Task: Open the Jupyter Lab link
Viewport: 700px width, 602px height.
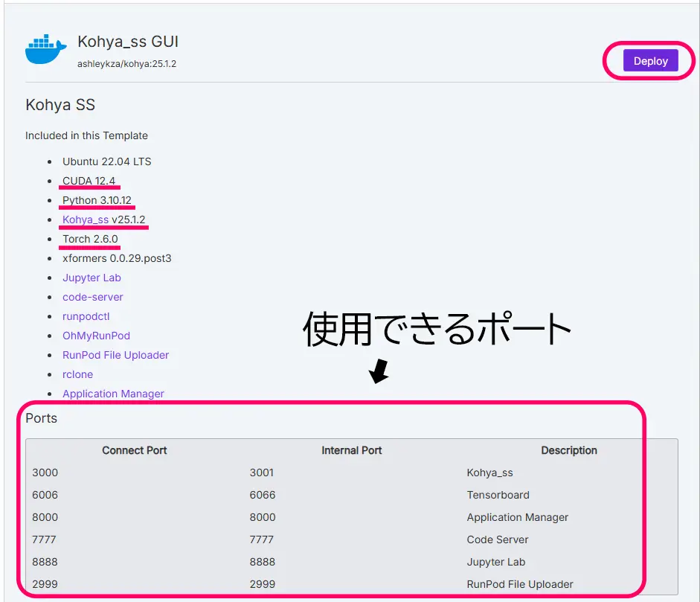Action: coord(91,278)
